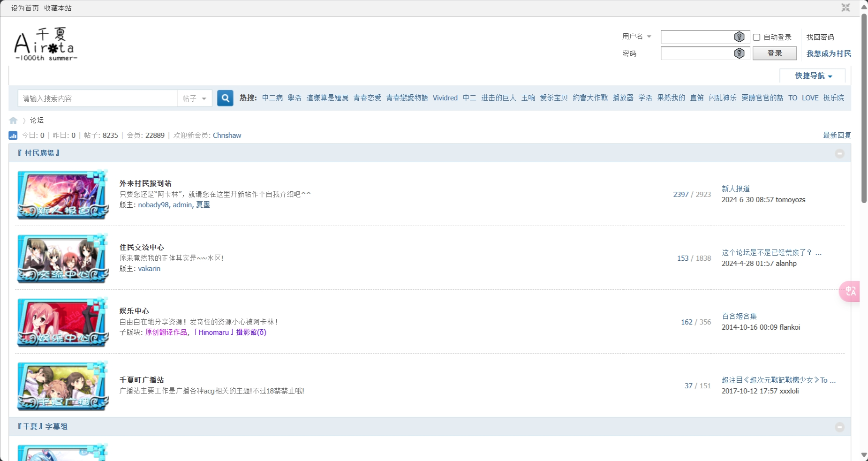Click hot search term 播放器
This screenshot has height=461, width=868.
pyautogui.click(x=623, y=98)
